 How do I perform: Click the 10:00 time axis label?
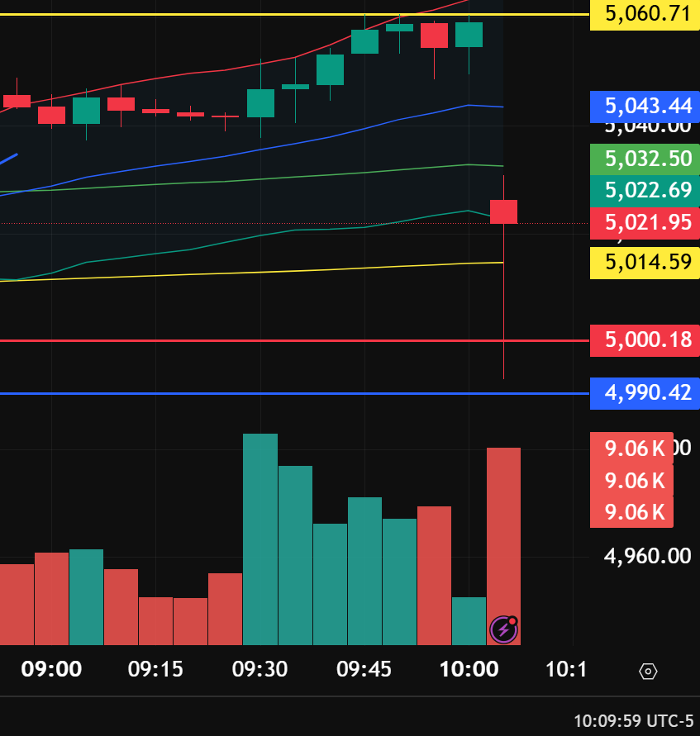point(469,669)
